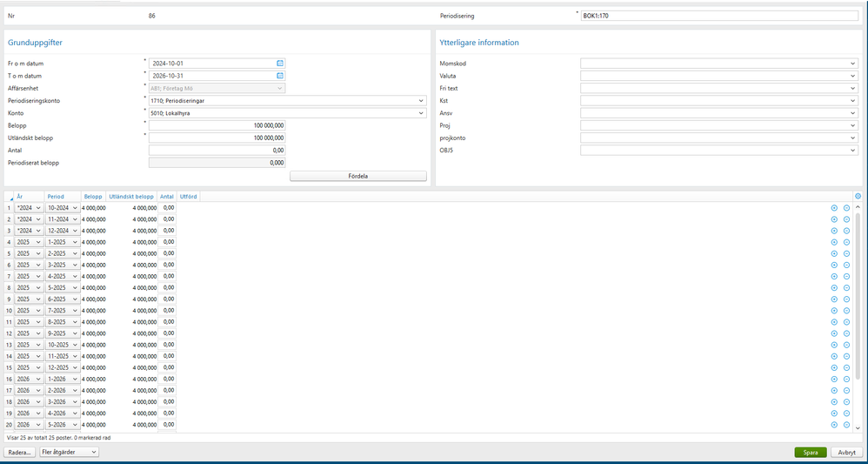Sort grid by Period column header

(x=56, y=196)
